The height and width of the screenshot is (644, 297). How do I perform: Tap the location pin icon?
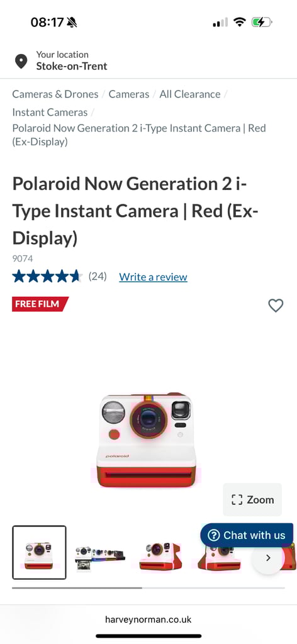pos(21,61)
